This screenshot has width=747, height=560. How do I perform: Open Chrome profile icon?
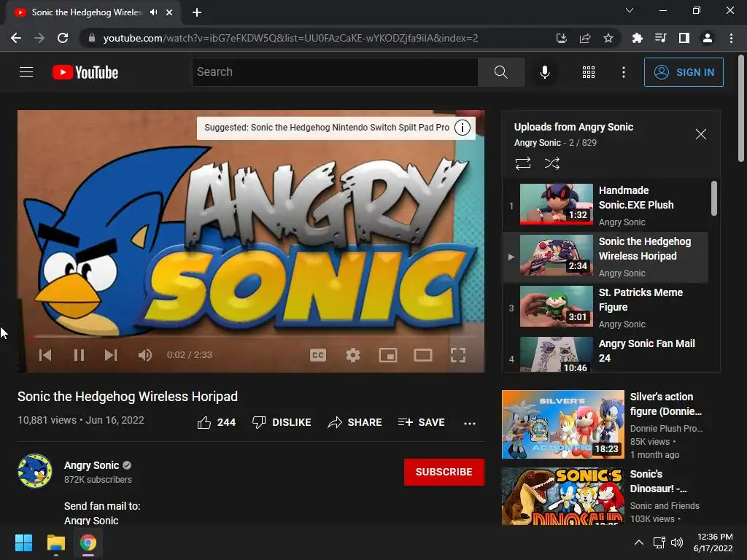coord(708,38)
